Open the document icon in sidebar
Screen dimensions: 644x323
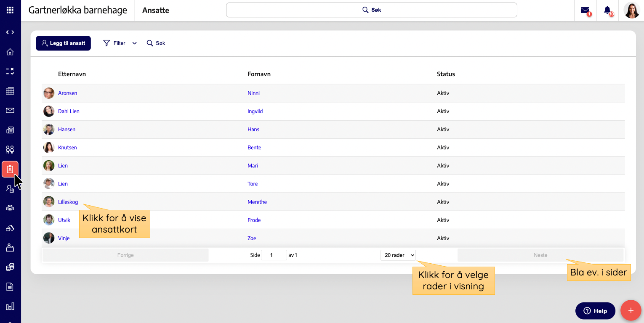point(10,287)
